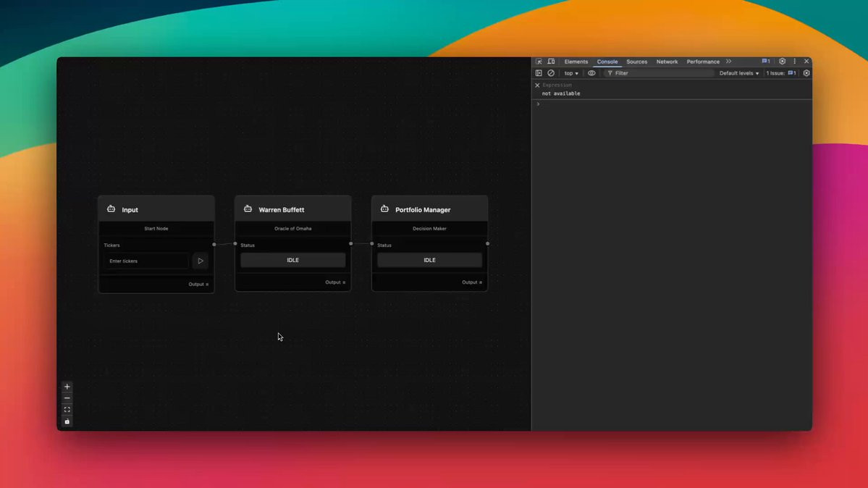Run the flow with the play button
Viewport: 868px width, 488px height.
201,261
